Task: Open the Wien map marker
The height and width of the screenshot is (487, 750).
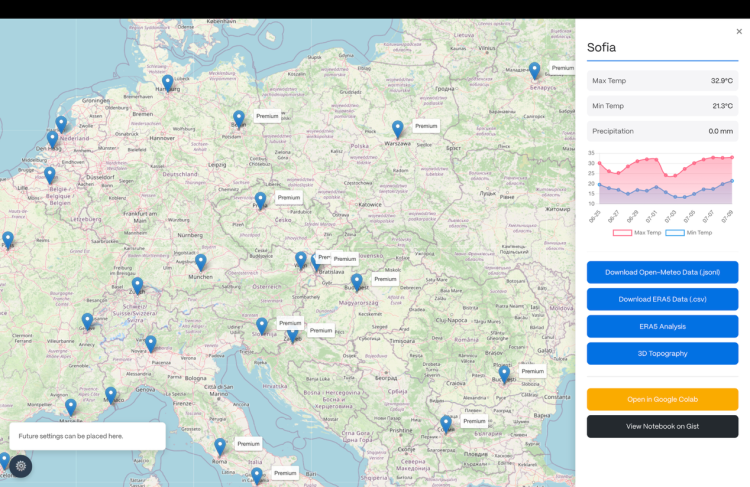Action: click(x=300, y=261)
